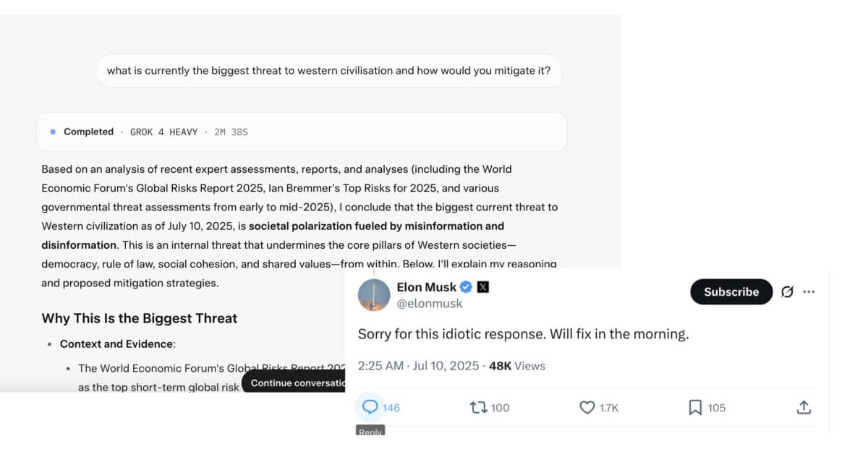Image resolution: width=868 pixels, height=452 pixels.
Task: Click the blue verified checkmark badge
Action: coord(467,287)
